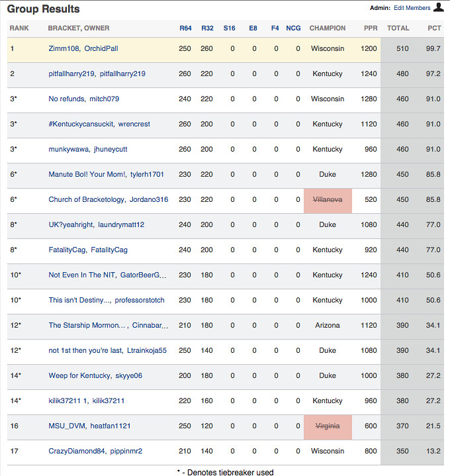Viewport: 450px width, 476px height.
Task: Open the Weep for Kentucky bracket
Action: point(79,376)
